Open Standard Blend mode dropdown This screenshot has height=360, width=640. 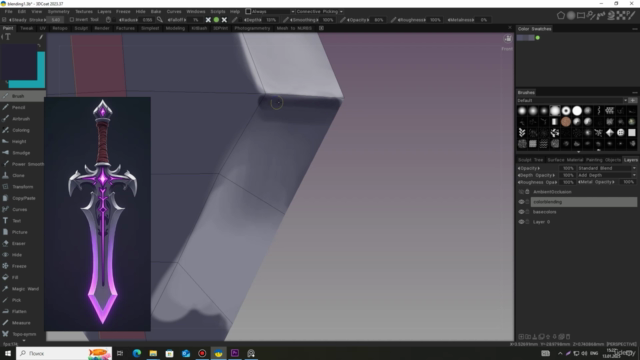[607, 168]
